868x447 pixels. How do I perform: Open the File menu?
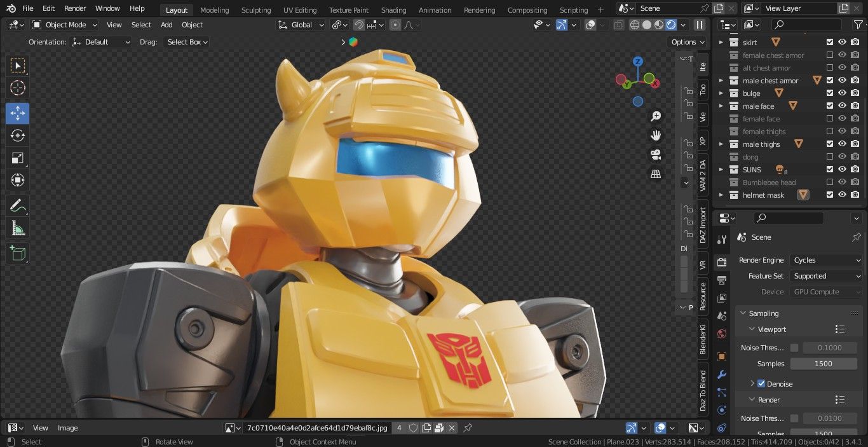click(x=28, y=8)
